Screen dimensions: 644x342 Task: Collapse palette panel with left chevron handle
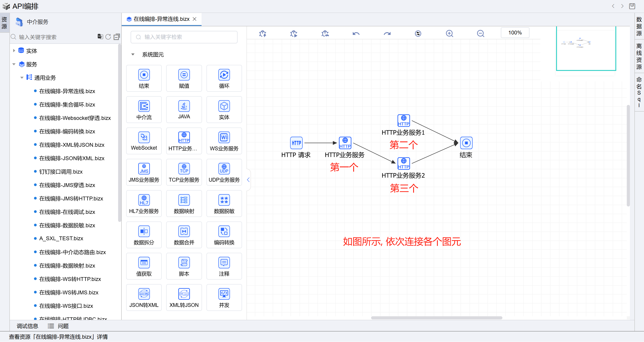(248, 180)
